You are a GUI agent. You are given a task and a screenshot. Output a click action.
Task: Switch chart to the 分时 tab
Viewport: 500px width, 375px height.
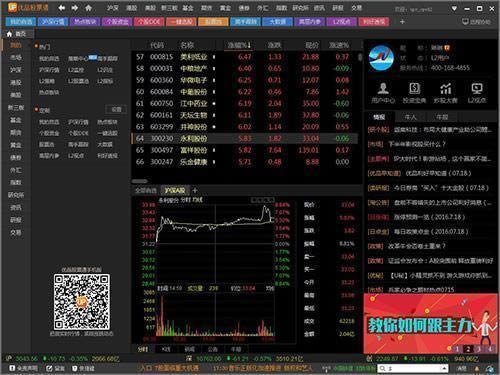pyautogui.click(x=143, y=349)
